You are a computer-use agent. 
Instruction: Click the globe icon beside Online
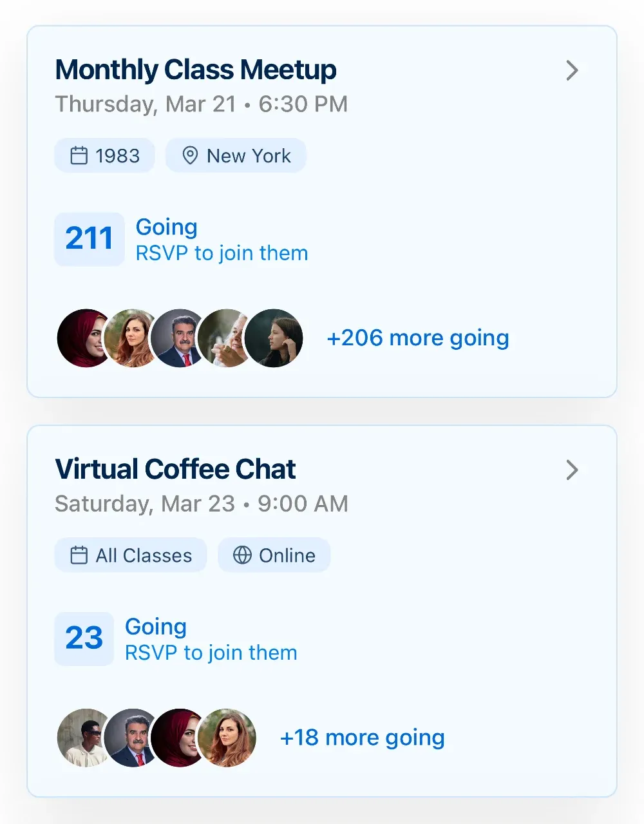click(x=243, y=555)
